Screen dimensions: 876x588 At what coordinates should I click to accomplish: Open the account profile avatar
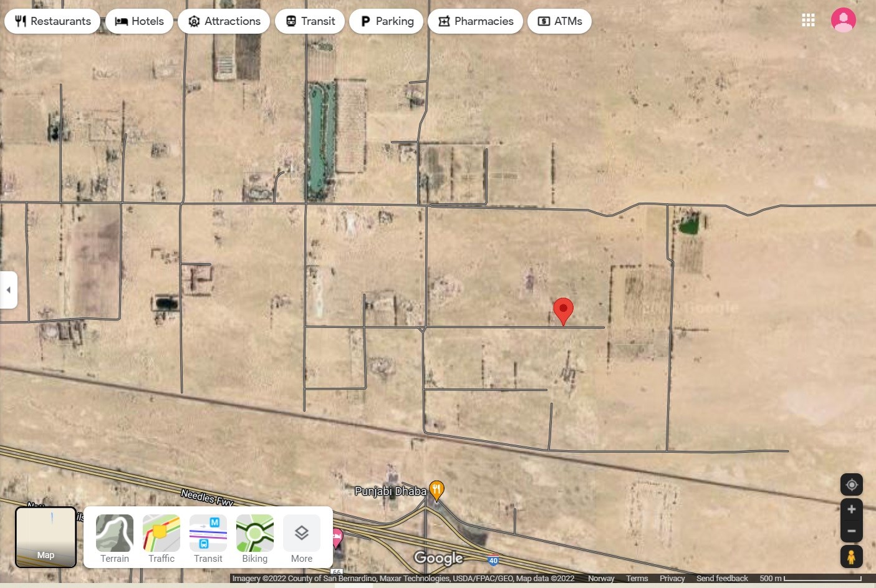pos(843,20)
